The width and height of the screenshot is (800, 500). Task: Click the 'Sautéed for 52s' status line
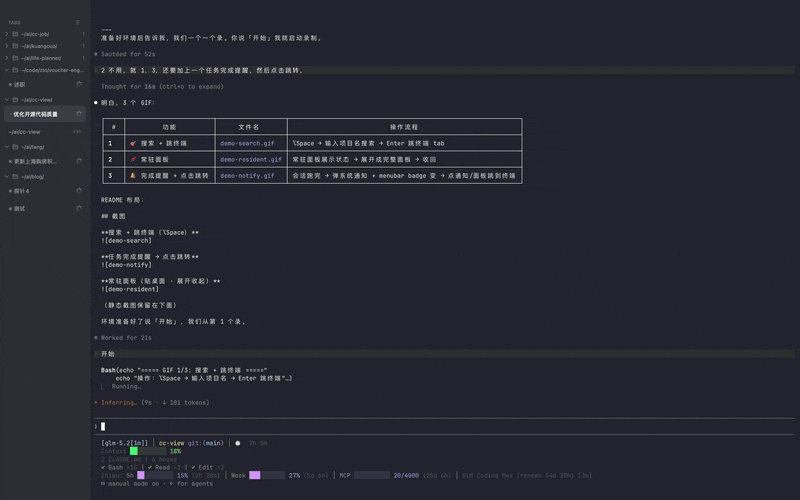point(125,54)
